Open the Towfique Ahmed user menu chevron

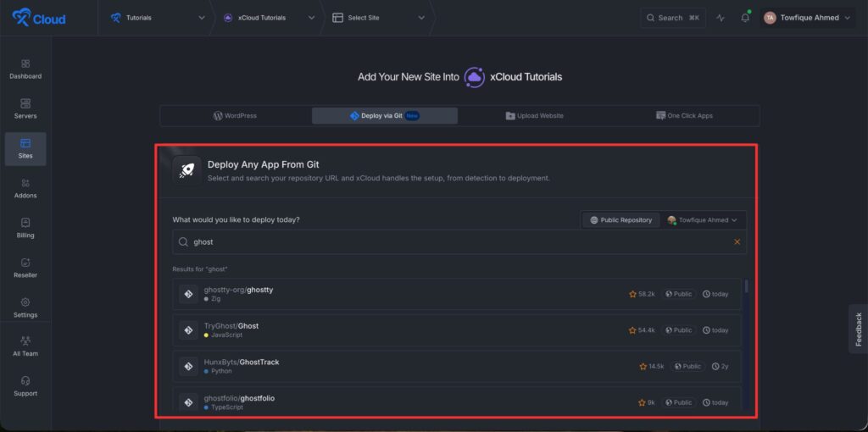[847, 18]
